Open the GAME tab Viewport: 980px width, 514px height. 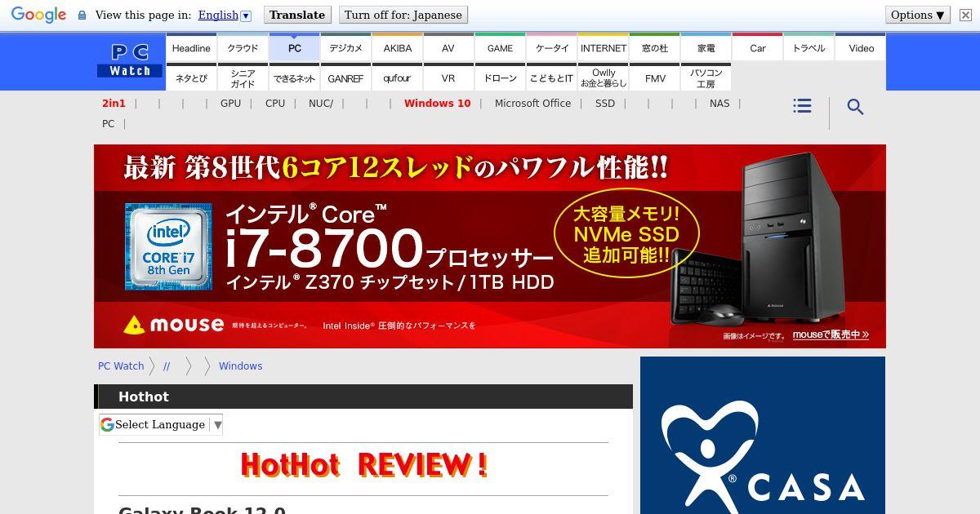pyautogui.click(x=500, y=47)
